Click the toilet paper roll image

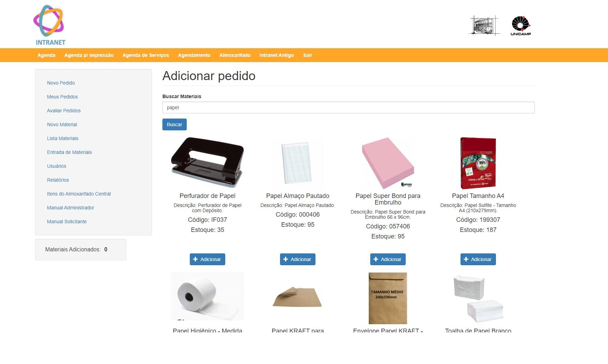[208, 296]
